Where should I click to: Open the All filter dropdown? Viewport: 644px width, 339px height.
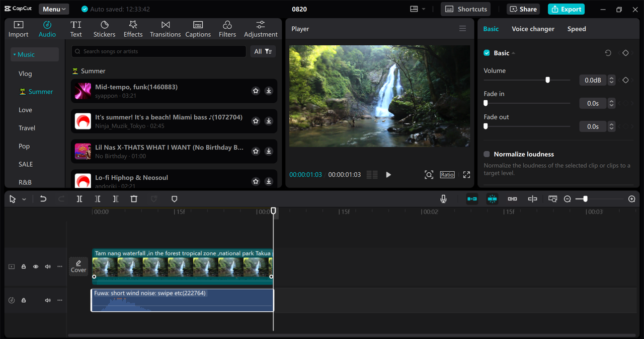click(263, 51)
